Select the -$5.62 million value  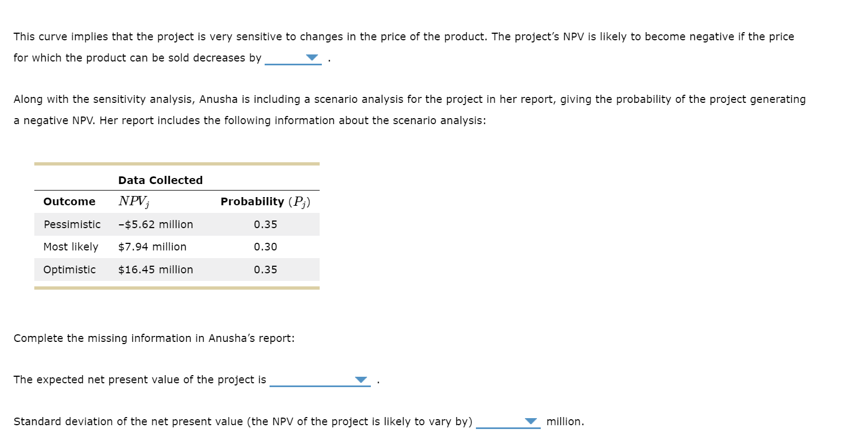156,224
